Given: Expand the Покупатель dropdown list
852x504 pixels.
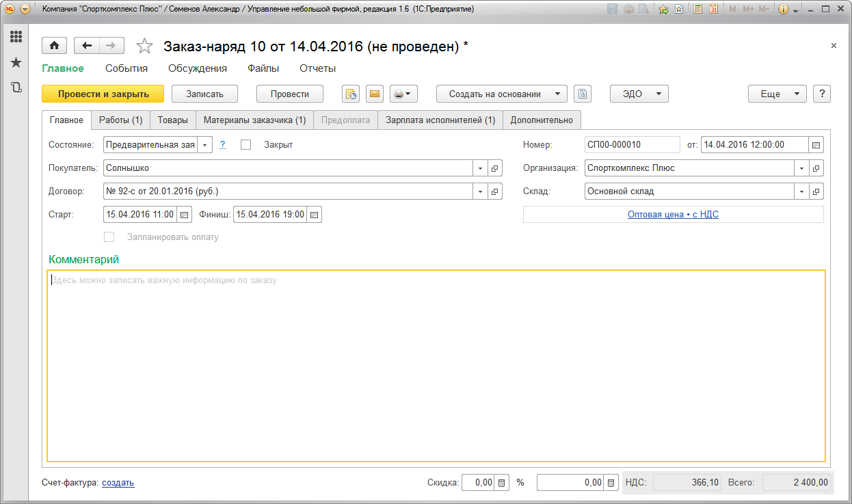Looking at the screenshot, I should tap(480, 168).
